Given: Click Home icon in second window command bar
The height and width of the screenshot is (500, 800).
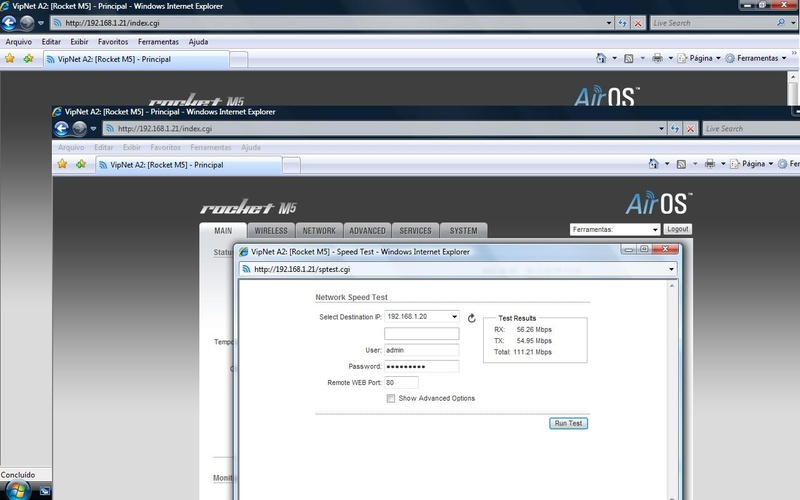Looking at the screenshot, I should point(654,164).
